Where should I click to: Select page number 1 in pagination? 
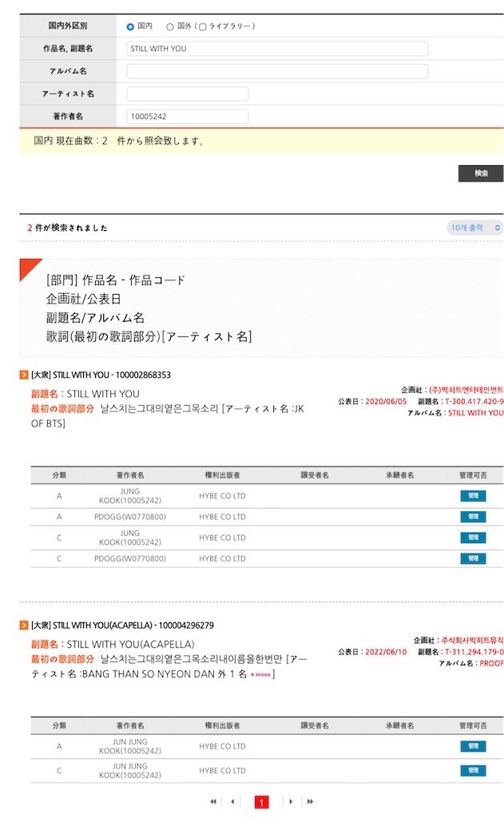261,802
